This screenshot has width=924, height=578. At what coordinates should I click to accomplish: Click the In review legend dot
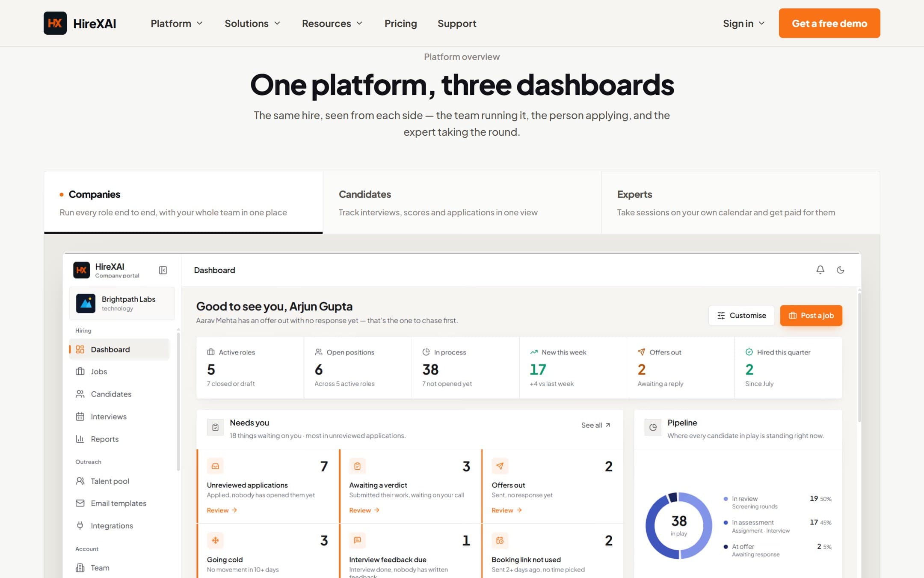tap(726, 499)
